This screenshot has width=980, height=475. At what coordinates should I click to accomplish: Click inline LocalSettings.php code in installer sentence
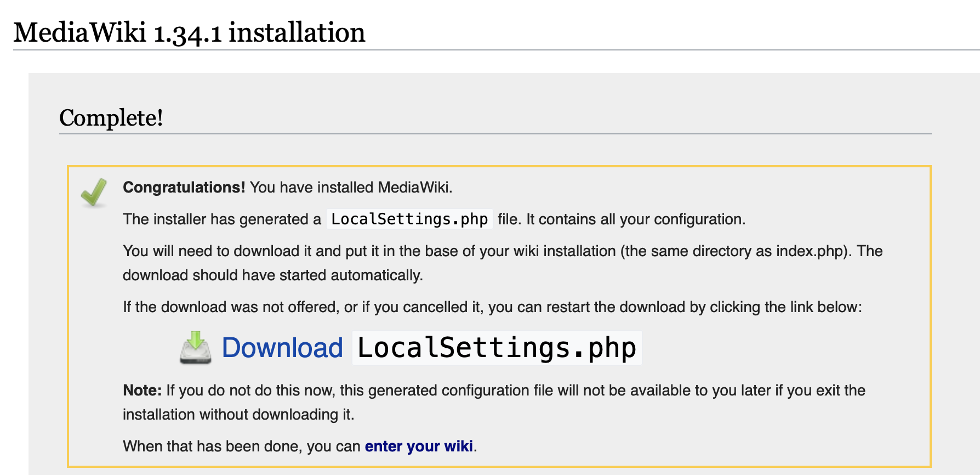coord(409,219)
